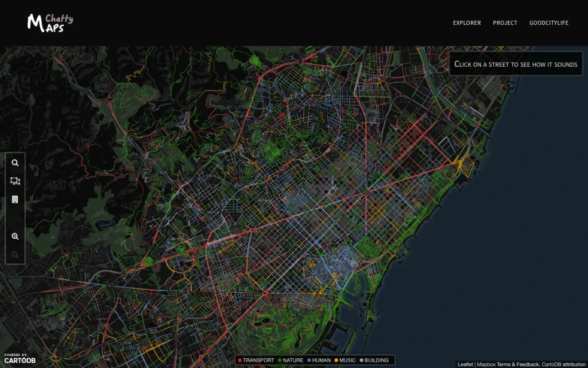Select the search tool in sidebar
This screenshot has width=588, height=368.
point(15,163)
